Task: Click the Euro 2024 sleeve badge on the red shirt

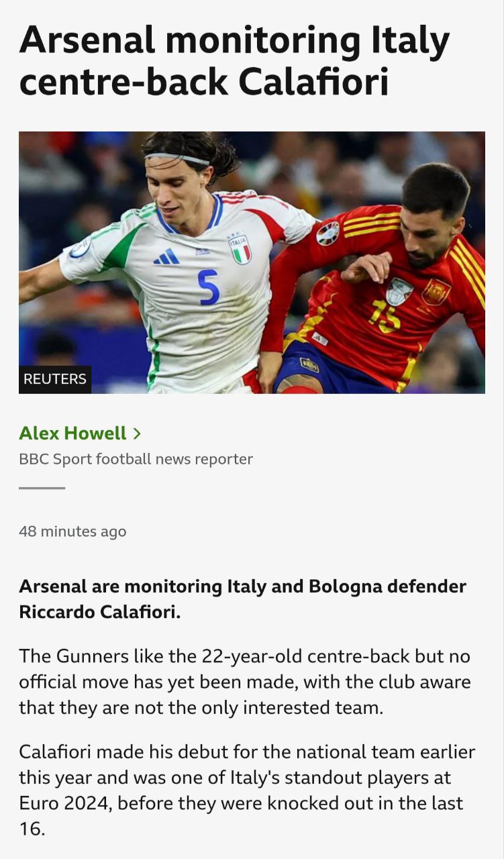Action: [x=327, y=233]
